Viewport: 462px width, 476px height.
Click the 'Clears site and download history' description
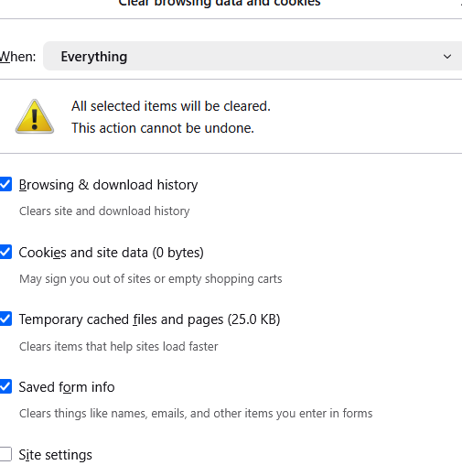click(x=104, y=211)
